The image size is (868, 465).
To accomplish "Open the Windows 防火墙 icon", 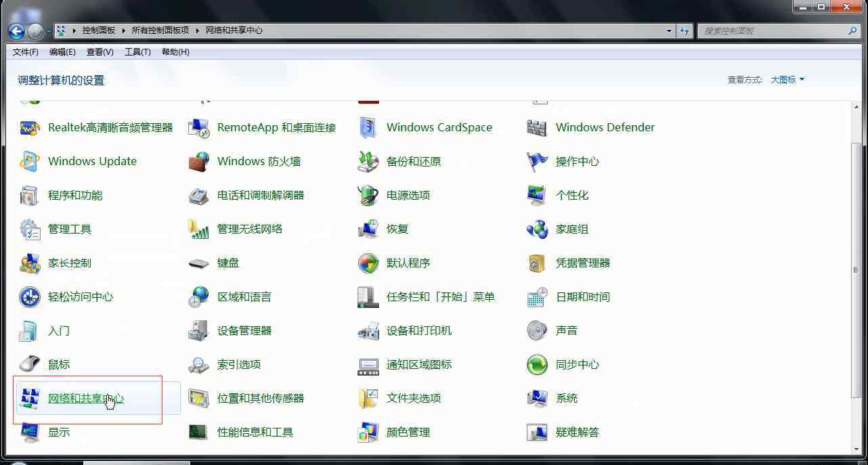I will pos(199,161).
